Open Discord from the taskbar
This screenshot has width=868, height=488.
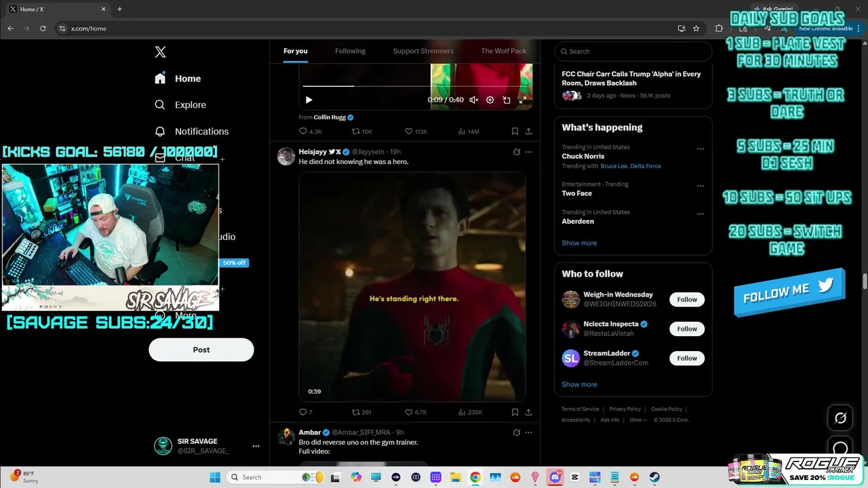point(556,477)
